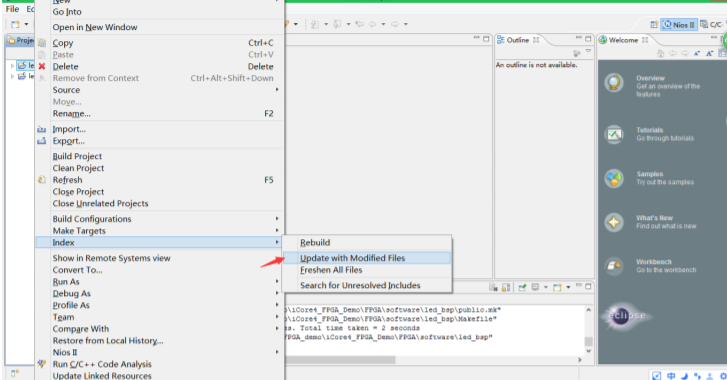Click console horizontal scrollbar thumb
Screen dimensions: 727x380
point(340,360)
